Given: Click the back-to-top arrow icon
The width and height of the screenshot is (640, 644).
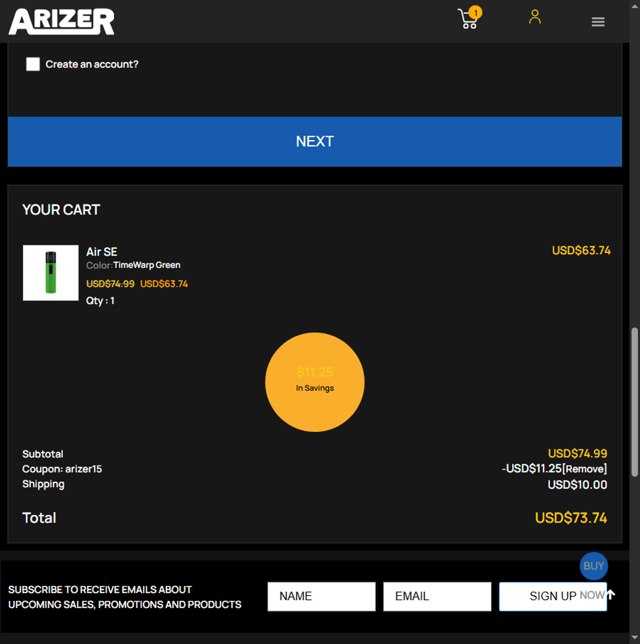Looking at the screenshot, I should pyautogui.click(x=611, y=594).
